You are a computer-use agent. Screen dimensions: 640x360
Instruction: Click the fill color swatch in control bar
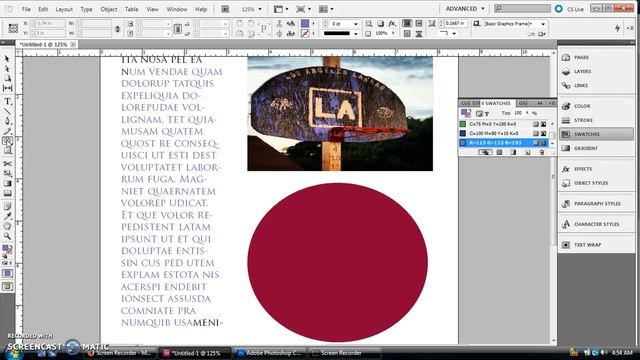pyautogui.click(x=305, y=24)
